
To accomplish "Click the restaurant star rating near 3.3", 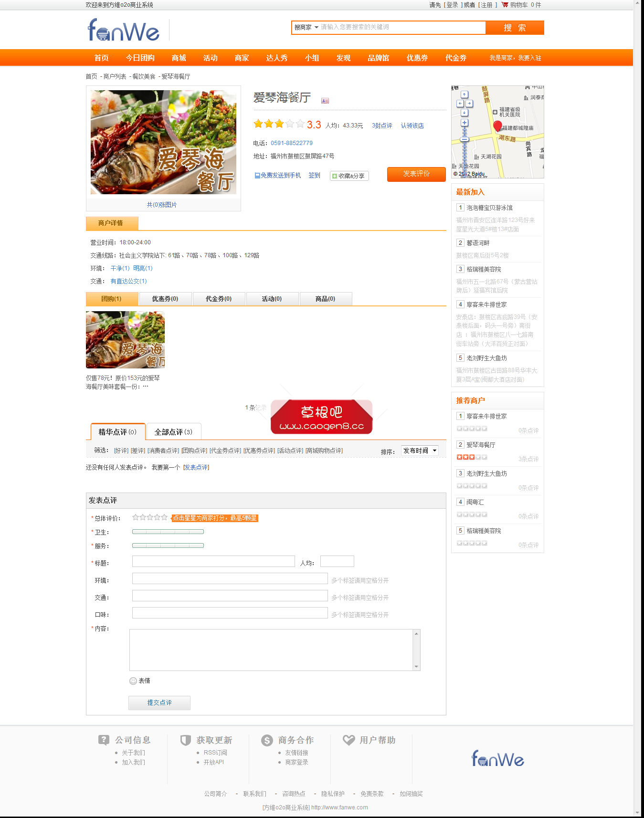I will pos(279,124).
